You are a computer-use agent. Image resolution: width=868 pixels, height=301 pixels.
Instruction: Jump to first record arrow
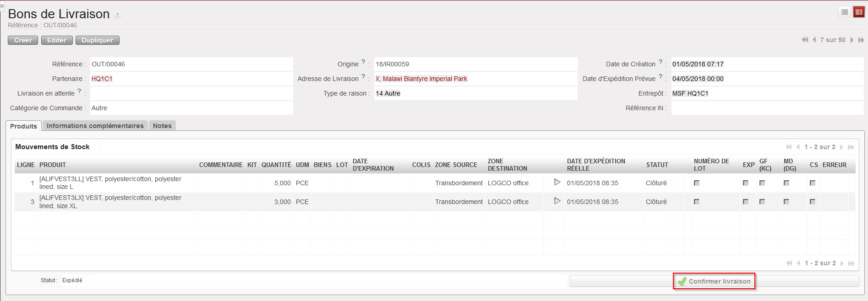[x=805, y=40]
